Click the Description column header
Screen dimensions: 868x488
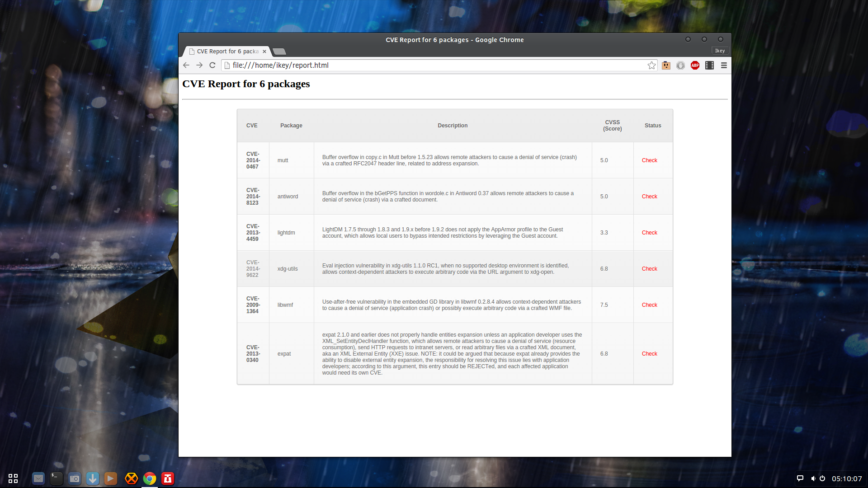coord(453,126)
